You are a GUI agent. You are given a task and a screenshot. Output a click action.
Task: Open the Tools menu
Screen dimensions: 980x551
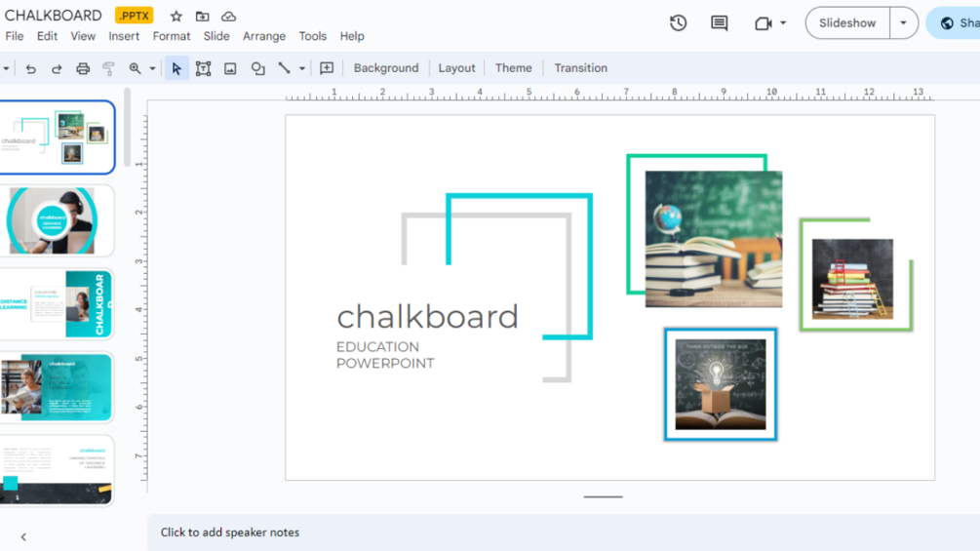(x=312, y=36)
